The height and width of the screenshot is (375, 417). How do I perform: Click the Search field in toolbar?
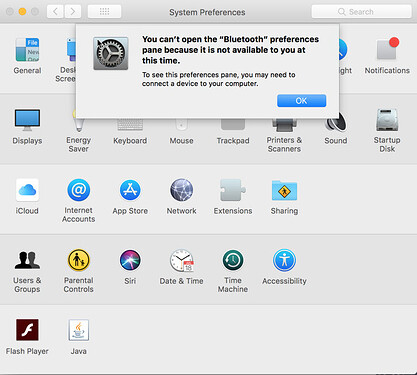point(362,12)
